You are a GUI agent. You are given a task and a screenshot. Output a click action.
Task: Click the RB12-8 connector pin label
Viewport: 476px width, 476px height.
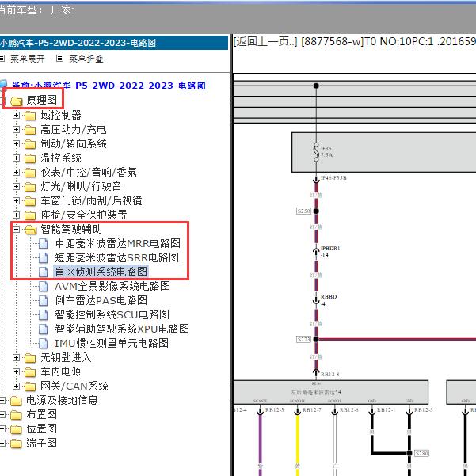[x=329, y=375]
